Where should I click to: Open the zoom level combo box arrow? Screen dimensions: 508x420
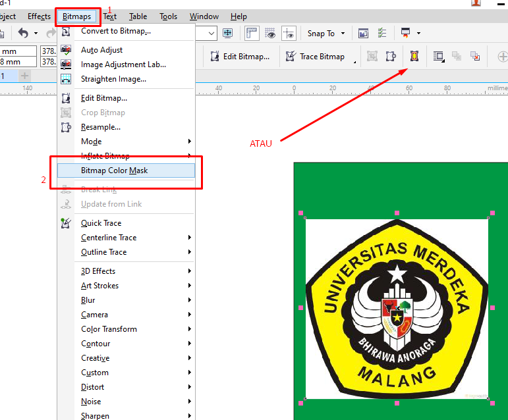point(212,34)
